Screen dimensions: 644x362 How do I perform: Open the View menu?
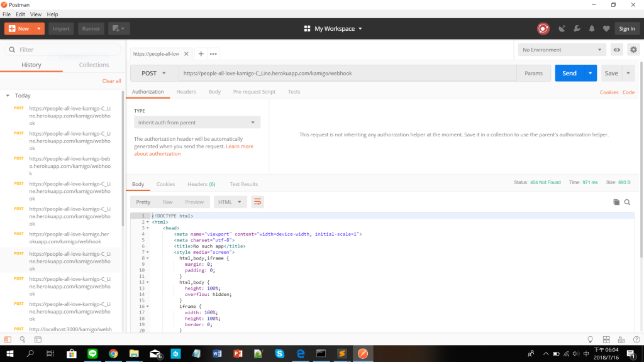(36, 14)
